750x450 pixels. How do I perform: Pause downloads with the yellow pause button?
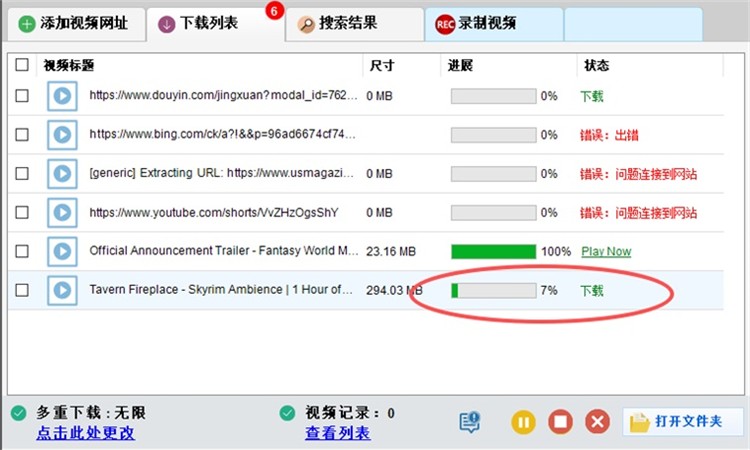tap(523, 422)
